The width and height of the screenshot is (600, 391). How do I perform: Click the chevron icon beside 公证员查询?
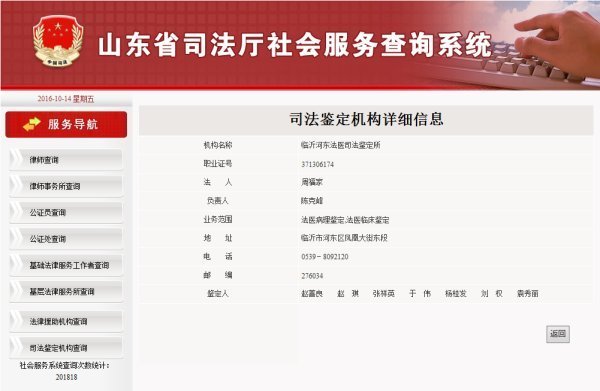[16, 212]
